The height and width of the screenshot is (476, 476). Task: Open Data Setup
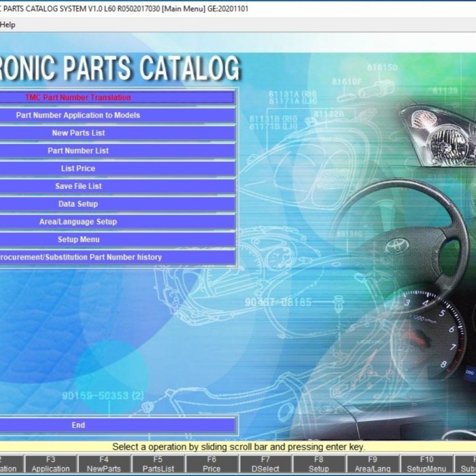tap(117, 204)
